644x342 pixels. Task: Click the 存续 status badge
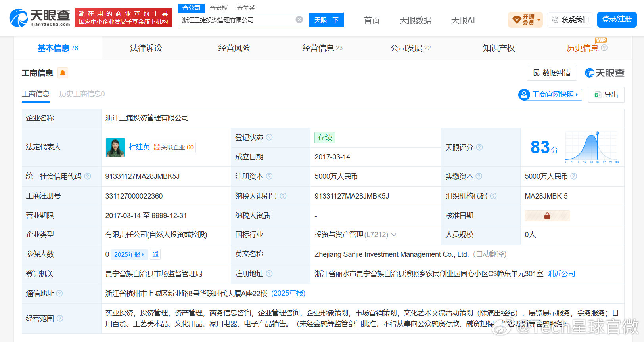[x=325, y=138]
